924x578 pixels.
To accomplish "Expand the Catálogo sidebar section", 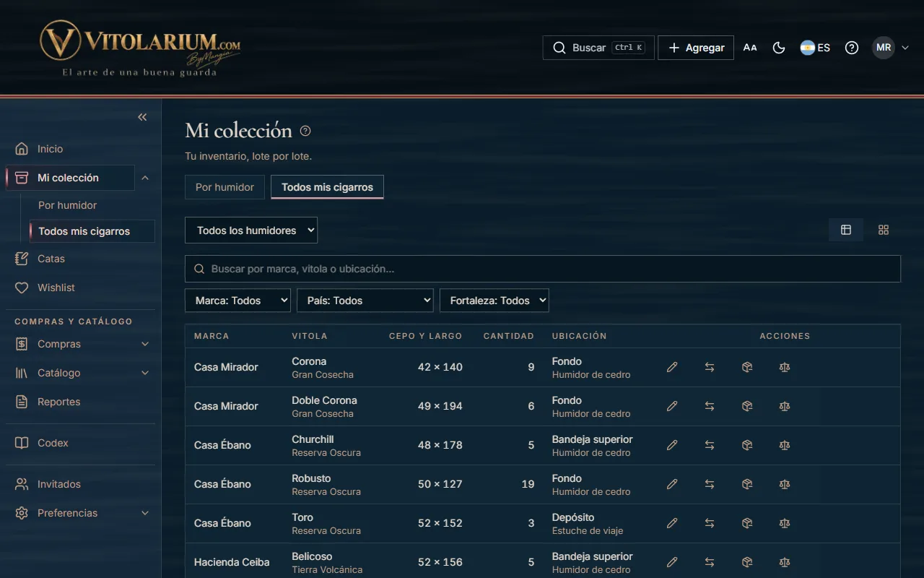I will point(145,373).
